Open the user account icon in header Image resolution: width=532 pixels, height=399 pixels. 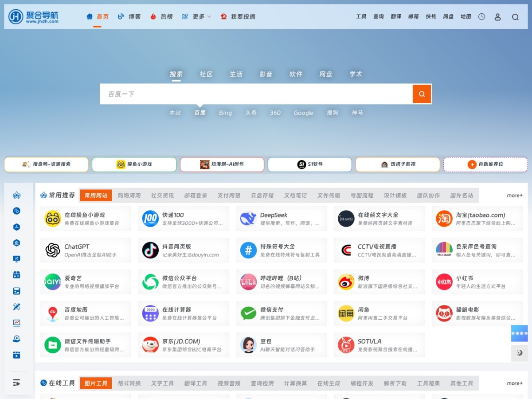point(497,17)
